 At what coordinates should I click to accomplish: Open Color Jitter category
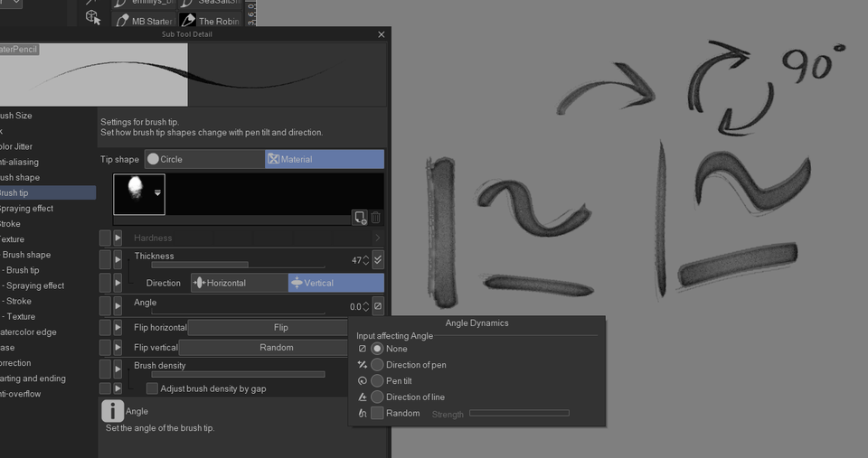pos(48,146)
